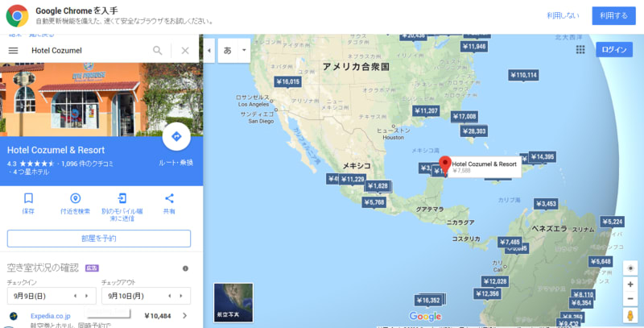644x328 pixels.
Task: Show my location button on map
Action: click(x=630, y=268)
